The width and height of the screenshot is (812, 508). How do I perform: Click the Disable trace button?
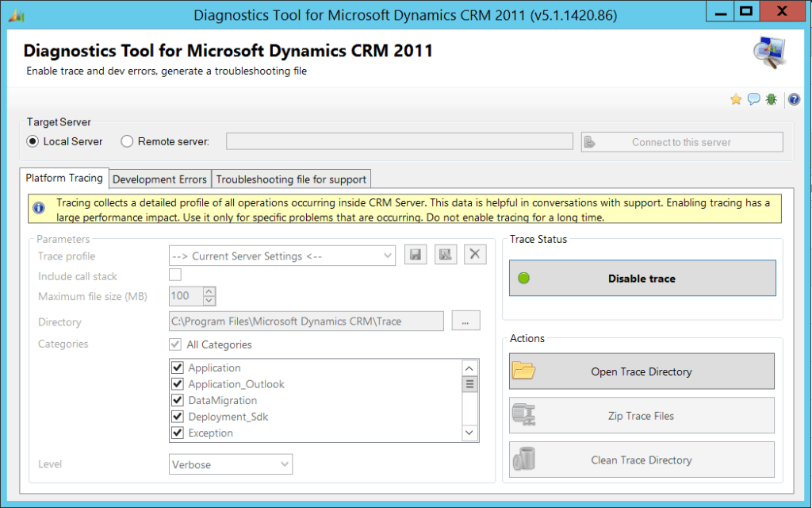pyautogui.click(x=642, y=279)
